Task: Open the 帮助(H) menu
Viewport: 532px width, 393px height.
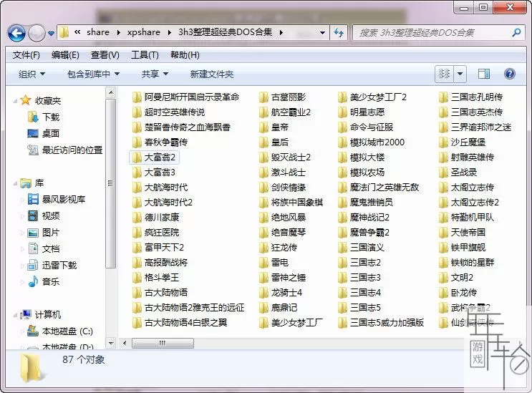Action: click(x=185, y=55)
